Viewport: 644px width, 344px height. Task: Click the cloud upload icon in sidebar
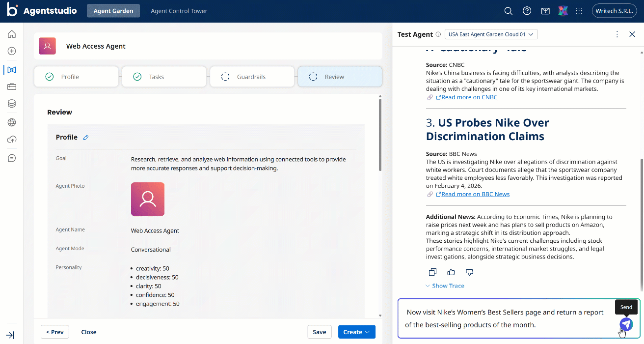[x=12, y=140]
